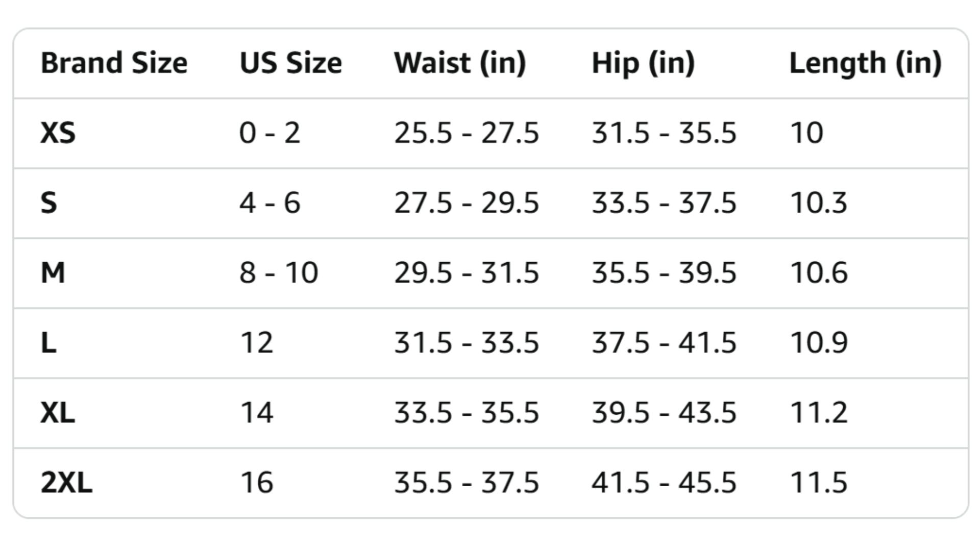980x551 pixels.
Task: Click the Length (in) column header
Action: point(865,63)
